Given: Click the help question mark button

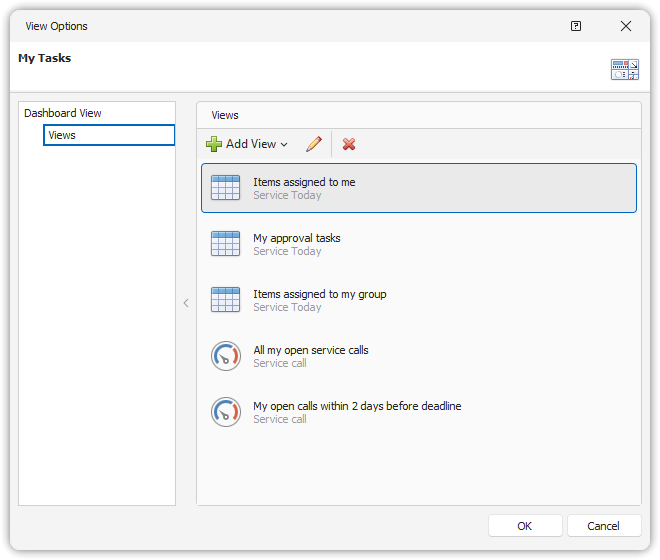Looking at the screenshot, I should tap(576, 26).
